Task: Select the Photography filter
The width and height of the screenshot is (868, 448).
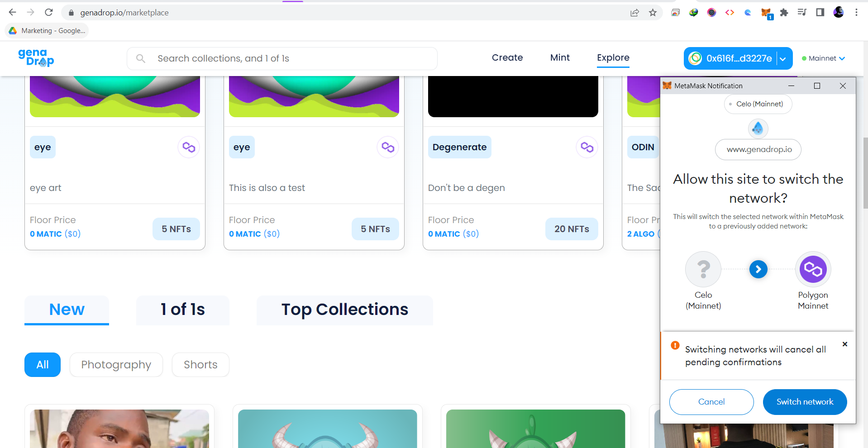Action: (x=116, y=364)
